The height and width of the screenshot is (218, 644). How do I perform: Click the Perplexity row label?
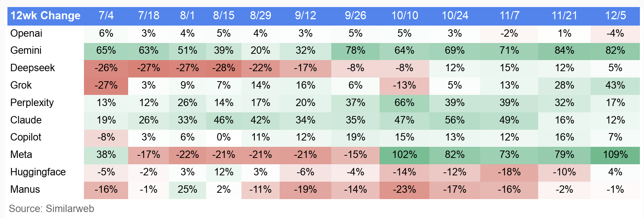tap(32, 103)
